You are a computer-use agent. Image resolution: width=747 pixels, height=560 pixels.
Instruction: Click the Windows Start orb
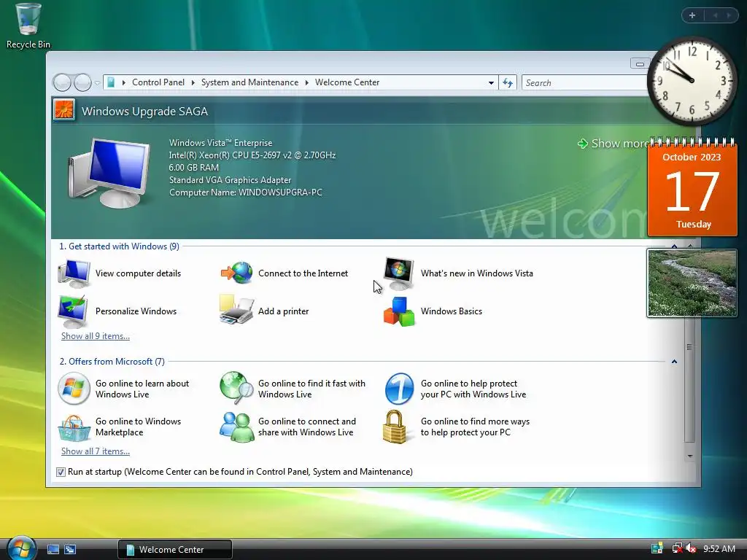click(21, 548)
